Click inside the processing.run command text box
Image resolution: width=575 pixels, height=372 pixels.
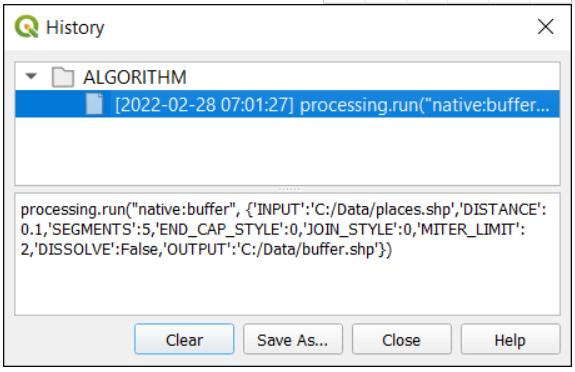coord(288,254)
